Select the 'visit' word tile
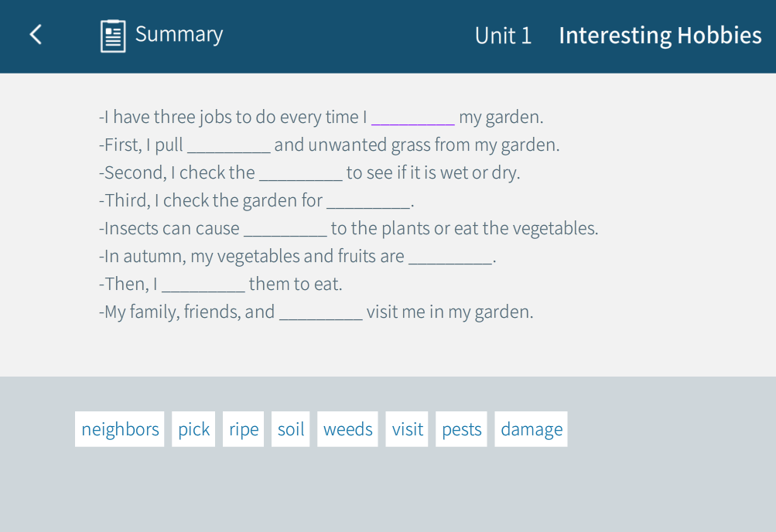Image resolution: width=776 pixels, height=532 pixels. click(x=408, y=429)
